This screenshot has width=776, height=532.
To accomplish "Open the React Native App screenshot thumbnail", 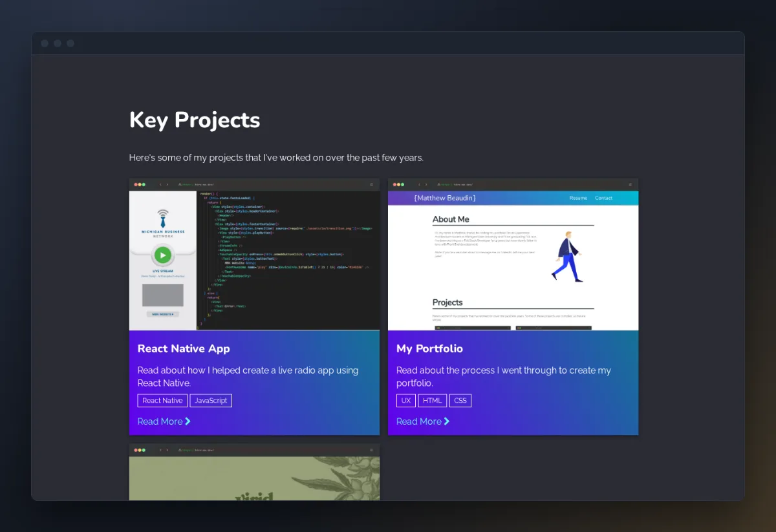I will 254,255.
